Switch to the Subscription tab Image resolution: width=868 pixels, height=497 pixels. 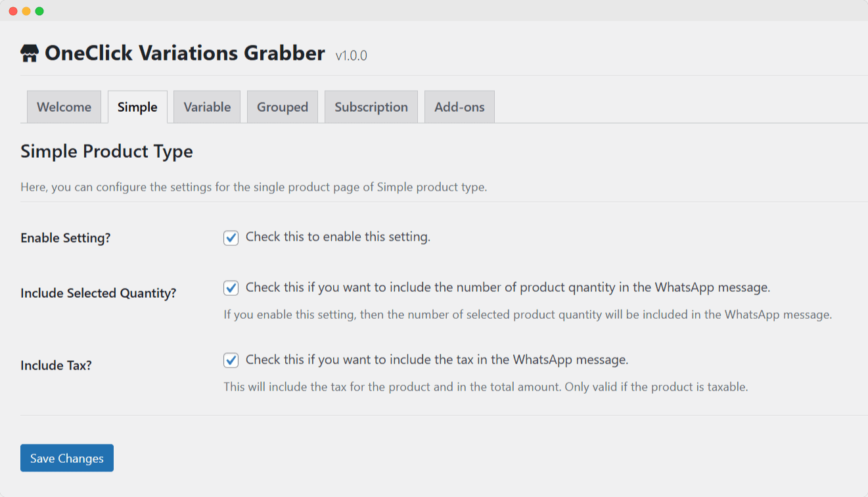[x=371, y=106]
